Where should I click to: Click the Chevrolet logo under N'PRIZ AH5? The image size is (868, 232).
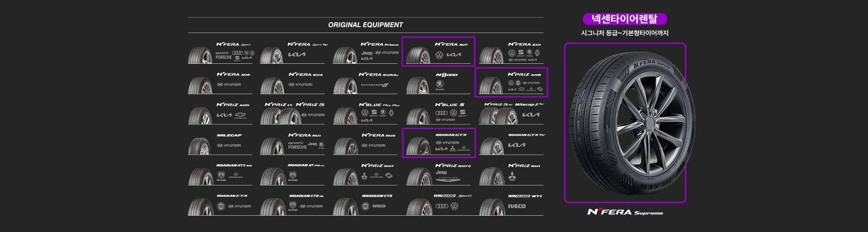click(x=240, y=115)
